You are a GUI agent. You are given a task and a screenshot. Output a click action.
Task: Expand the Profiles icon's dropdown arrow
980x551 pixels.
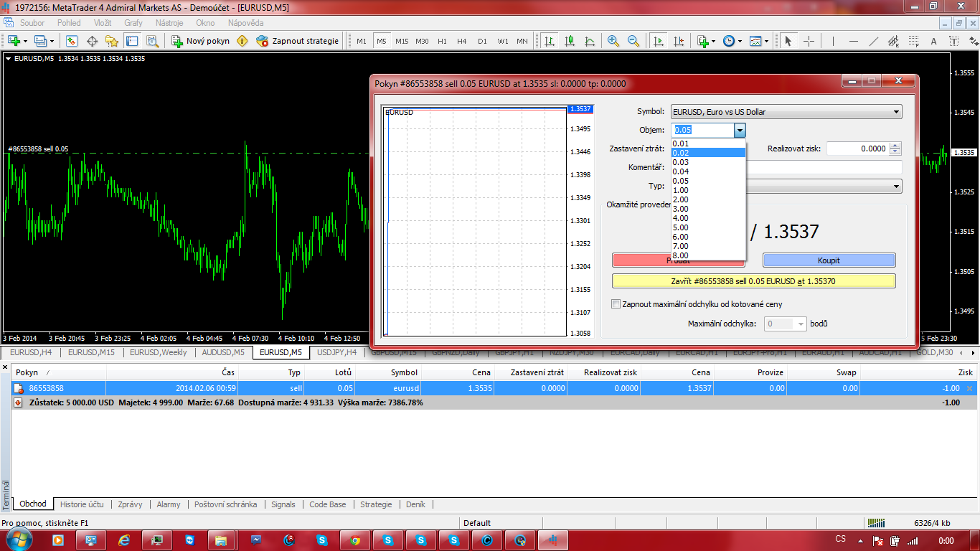coord(52,42)
